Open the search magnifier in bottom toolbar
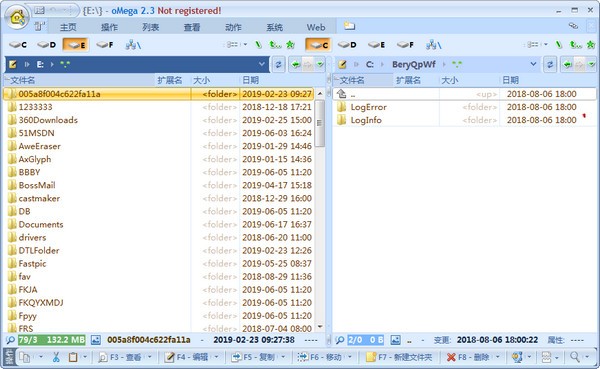The image size is (600, 369). coord(575,357)
